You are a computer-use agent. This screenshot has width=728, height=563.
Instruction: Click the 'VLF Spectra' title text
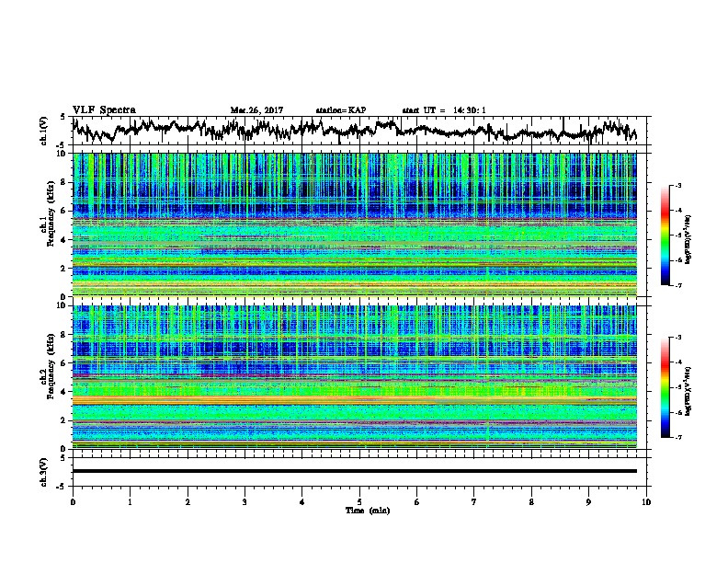tap(104, 109)
